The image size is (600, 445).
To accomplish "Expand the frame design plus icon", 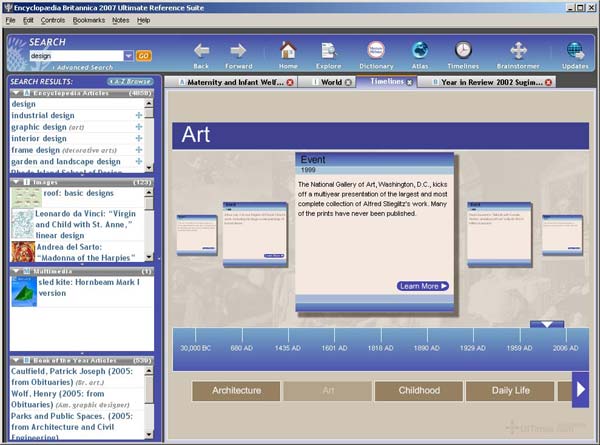I will coord(139,150).
